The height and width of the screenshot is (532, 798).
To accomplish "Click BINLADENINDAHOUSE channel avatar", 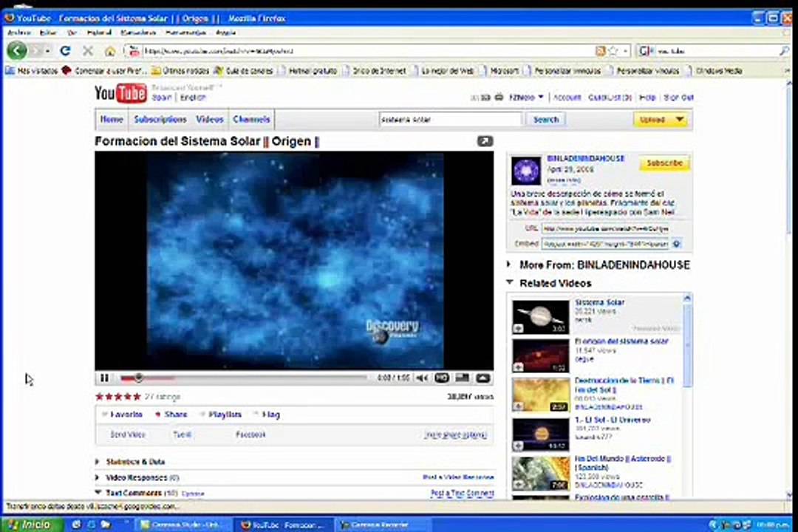I will [x=526, y=171].
